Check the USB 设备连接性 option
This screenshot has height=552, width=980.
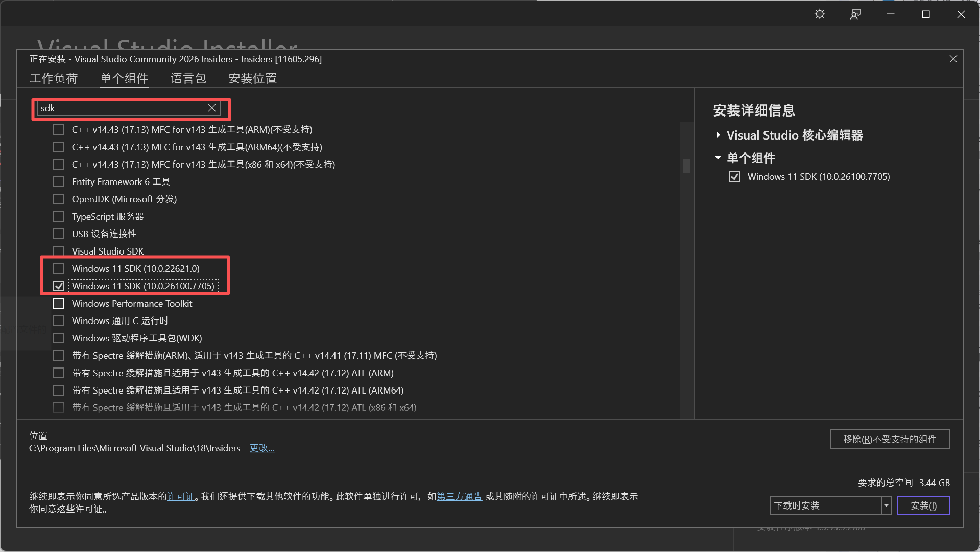pyautogui.click(x=59, y=234)
